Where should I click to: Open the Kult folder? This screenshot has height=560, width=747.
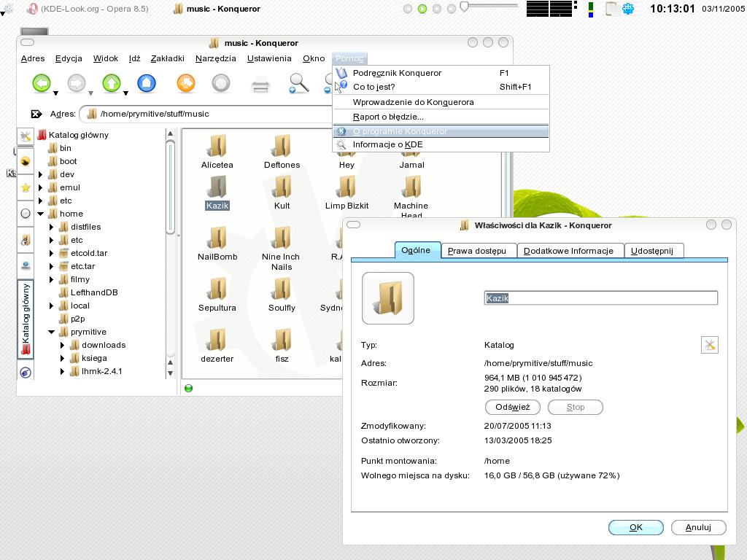(282, 192)
